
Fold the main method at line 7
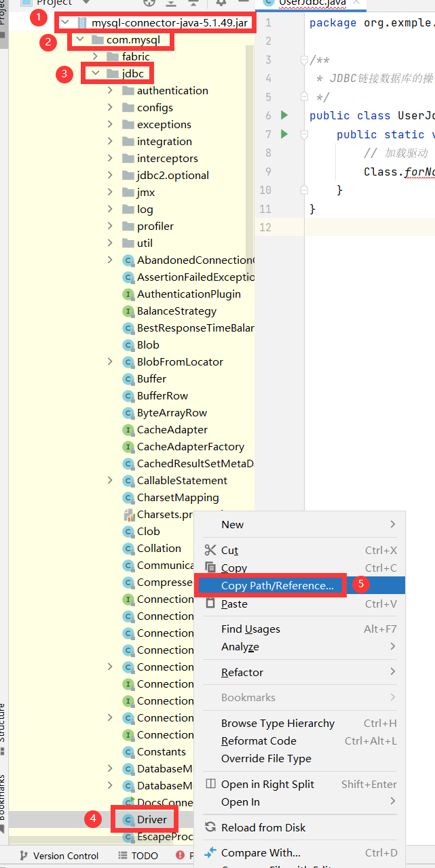click(304, 134)
